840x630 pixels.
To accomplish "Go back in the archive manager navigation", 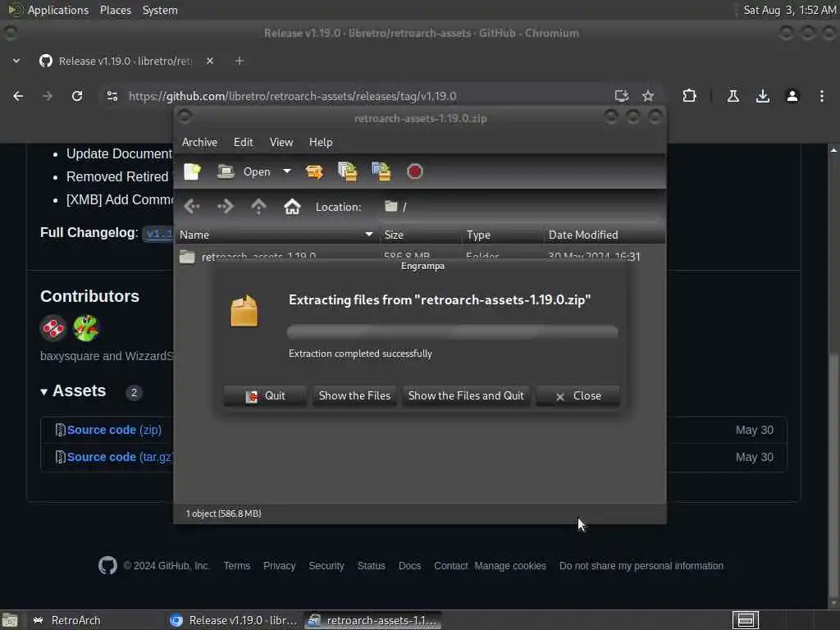I will click(192, 206).
